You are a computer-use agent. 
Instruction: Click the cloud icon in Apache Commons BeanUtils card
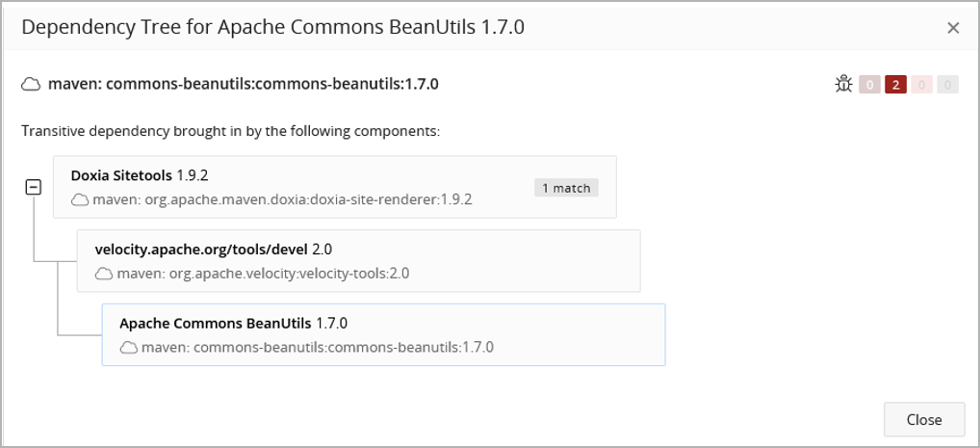click(x=128, y=347)
